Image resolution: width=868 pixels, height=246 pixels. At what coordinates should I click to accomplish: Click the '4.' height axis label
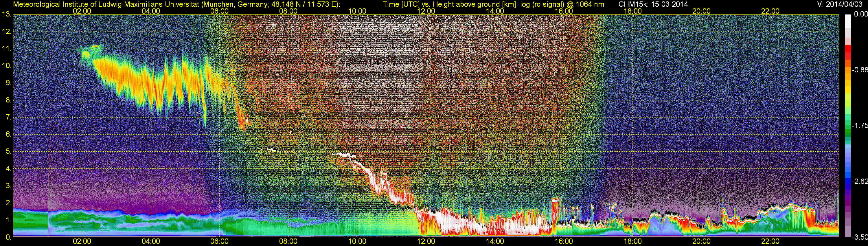tap(8, 168)
